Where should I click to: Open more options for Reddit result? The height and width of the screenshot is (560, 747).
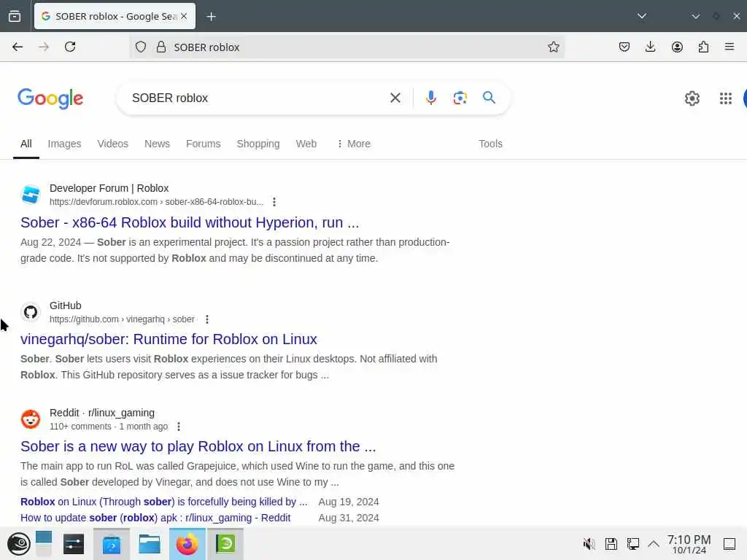(x=179, y=426)
